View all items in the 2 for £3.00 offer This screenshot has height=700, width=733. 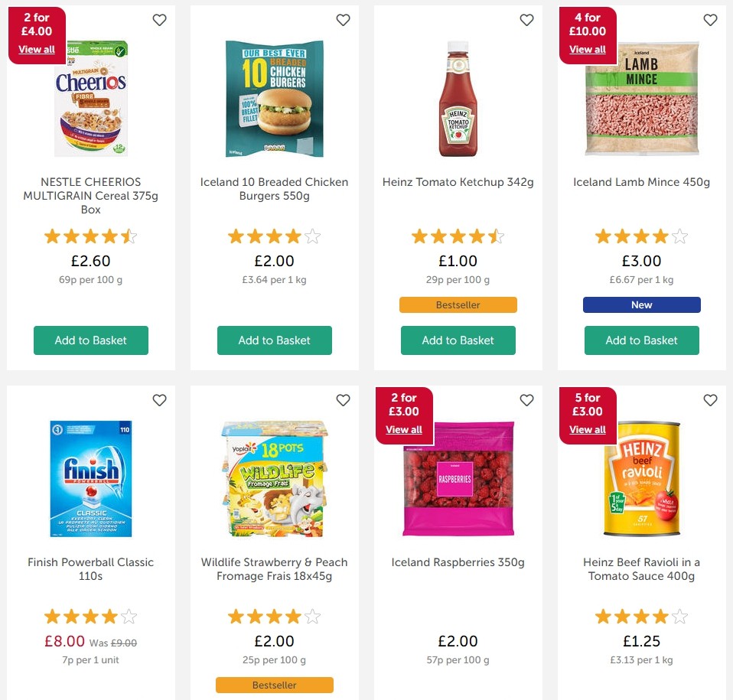404,429
